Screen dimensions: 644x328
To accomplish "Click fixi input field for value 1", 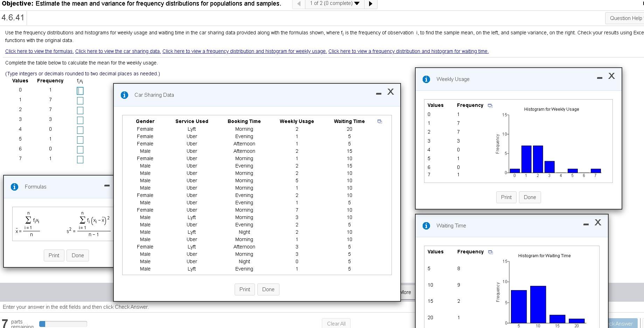I will [80, 101].
